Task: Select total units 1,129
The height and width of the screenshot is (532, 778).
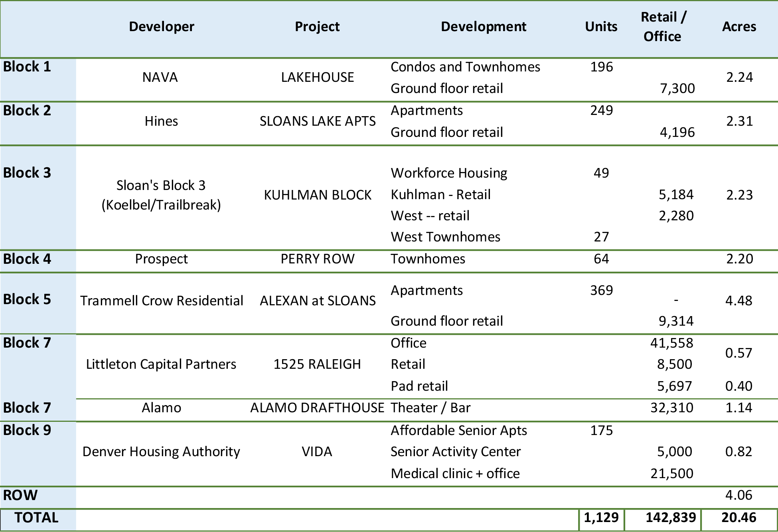Action: click(601, 518)
